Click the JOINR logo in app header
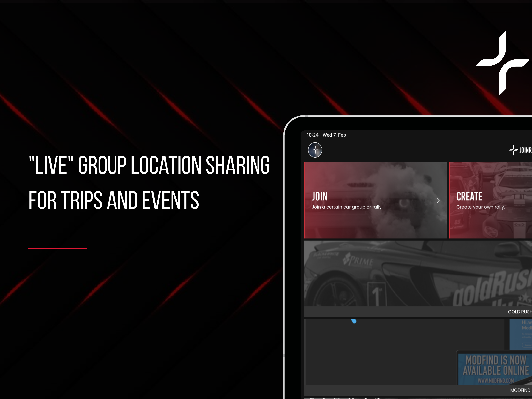 [x=521, y=150]
